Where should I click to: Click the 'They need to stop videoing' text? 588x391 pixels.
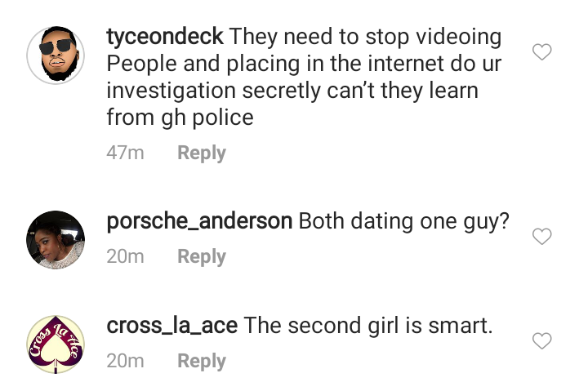[366, 38]
